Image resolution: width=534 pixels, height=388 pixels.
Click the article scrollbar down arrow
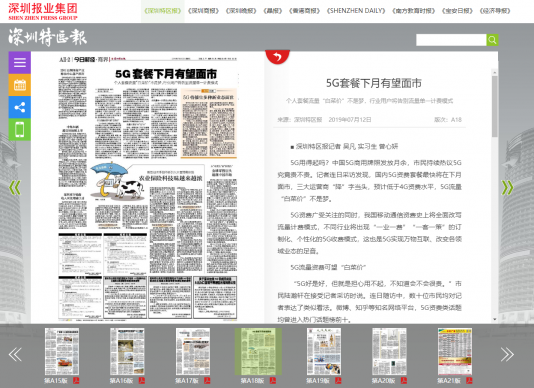click(x=494, y=319)
